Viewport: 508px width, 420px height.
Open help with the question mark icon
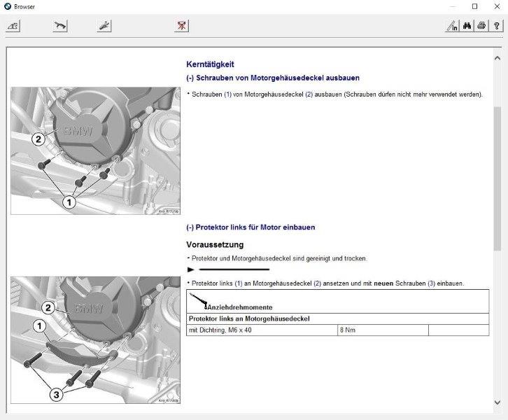click(x=496, y=27)
